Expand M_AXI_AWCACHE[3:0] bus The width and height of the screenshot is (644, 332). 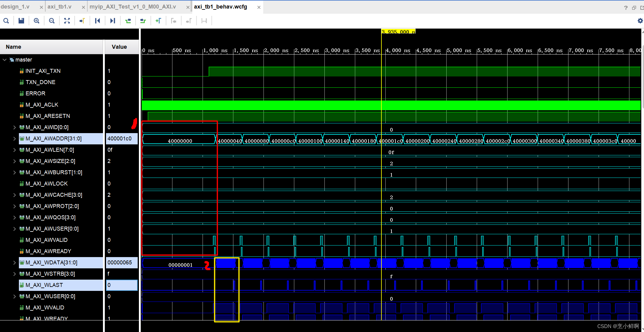pos(14,195)
